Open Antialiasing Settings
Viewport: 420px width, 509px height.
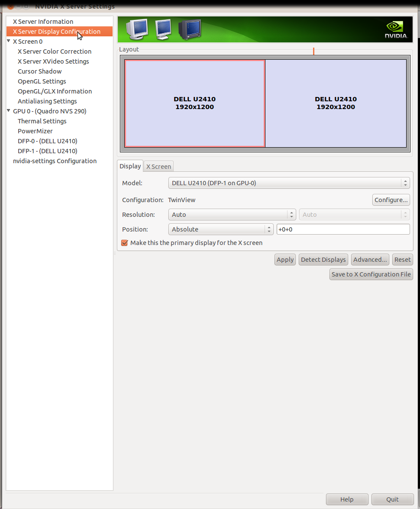tap(48, 101)
